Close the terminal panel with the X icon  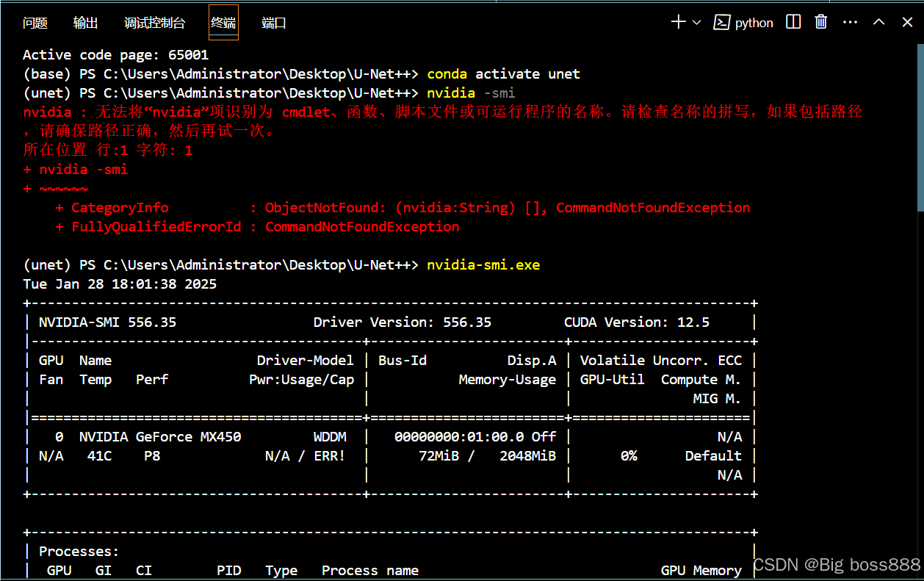pos(907,22)
